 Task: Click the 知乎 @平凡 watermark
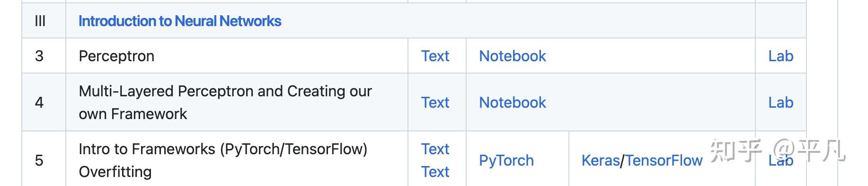[x=778, y=150]
